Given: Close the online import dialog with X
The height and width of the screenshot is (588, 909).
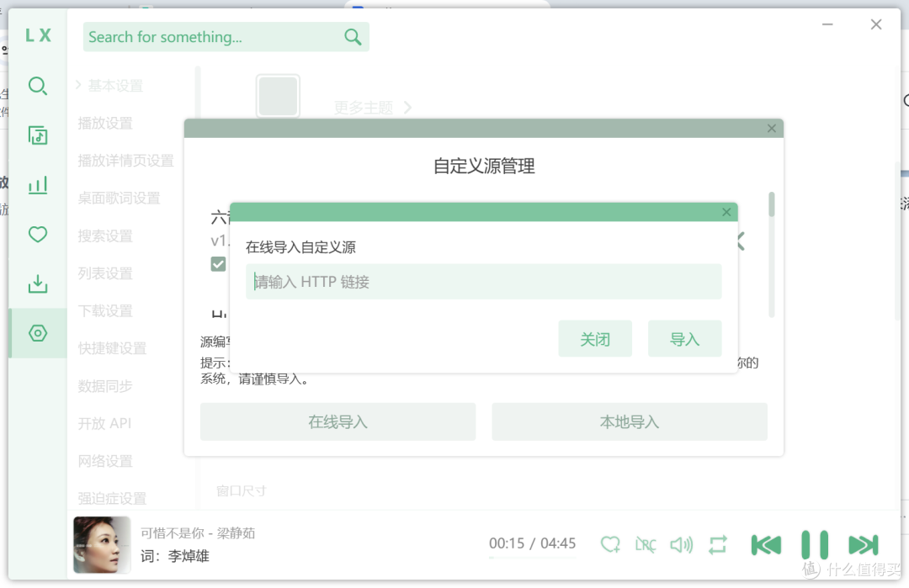Looking at the screenshot, I should tap(726, 212).
